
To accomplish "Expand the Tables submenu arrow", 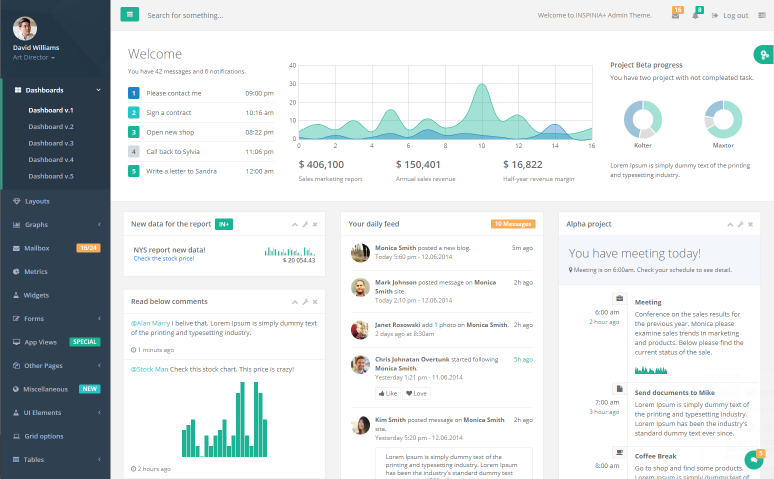I will tap(99, 460).
